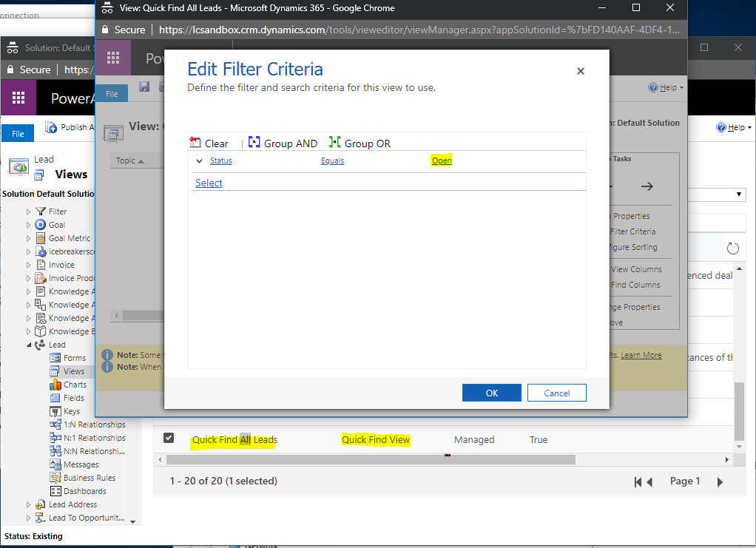Open the File tab in the Solution window
This screenshot has height=548, width=756.
(18, 134)
